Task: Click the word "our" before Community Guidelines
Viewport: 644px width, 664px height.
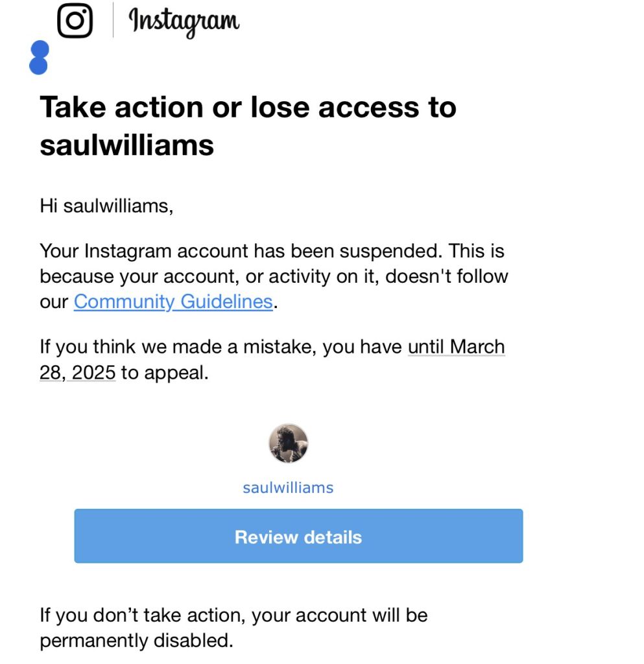Action: coord(54,302)
